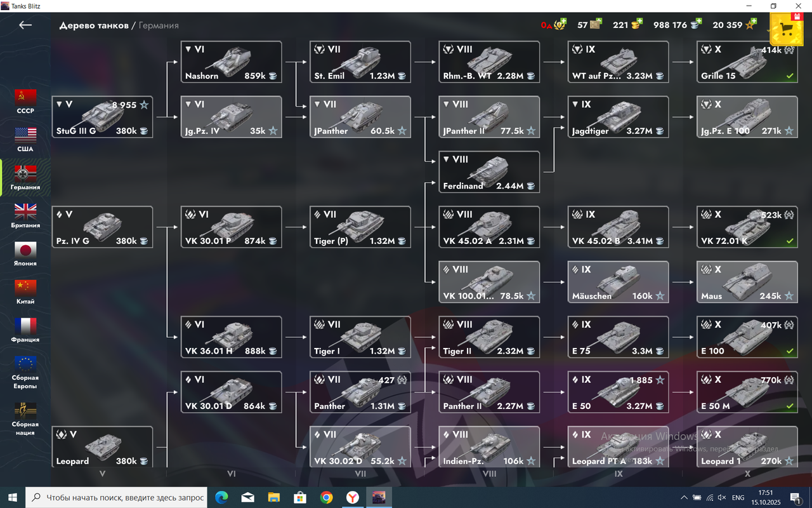Add gold via the 221 coins icon
Screen dimensions: 812x508
636,24
